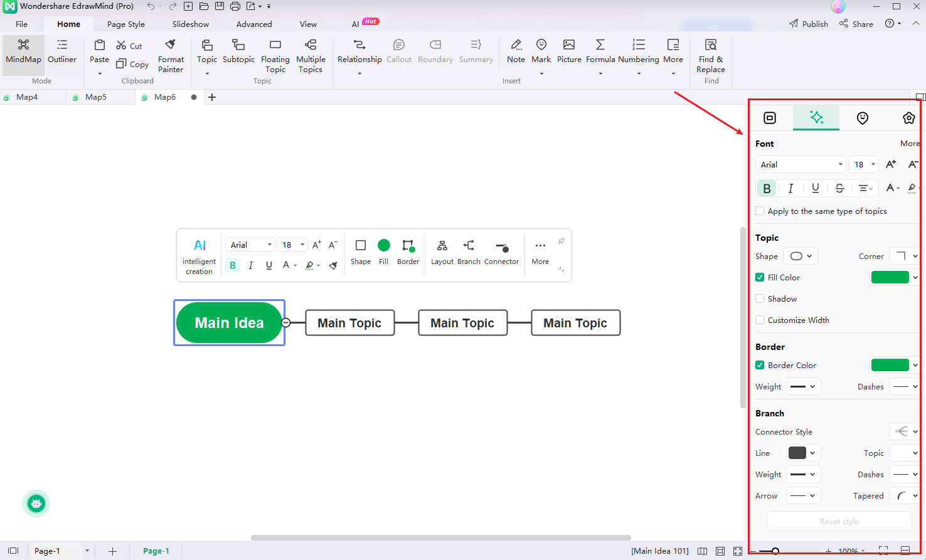Viewport: 926px width, 560px height.
Task: Increase font size in right panel
Action: click(891, 164)
